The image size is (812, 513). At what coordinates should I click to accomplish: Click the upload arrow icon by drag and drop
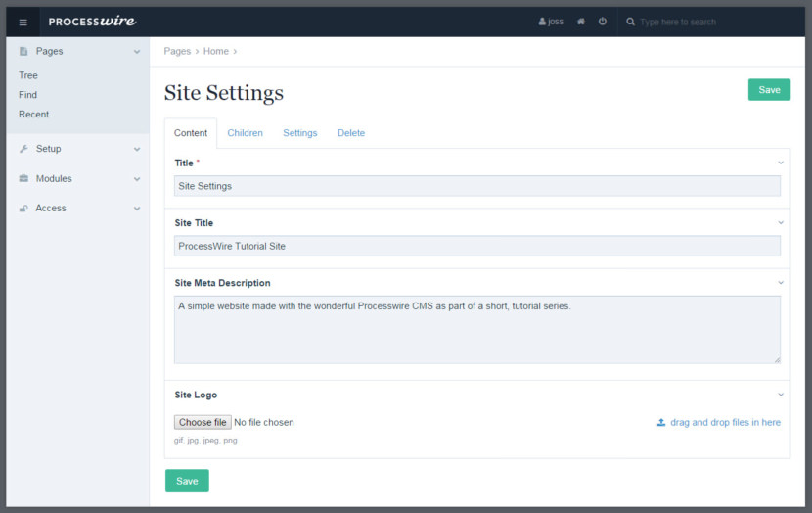point(661,423)
